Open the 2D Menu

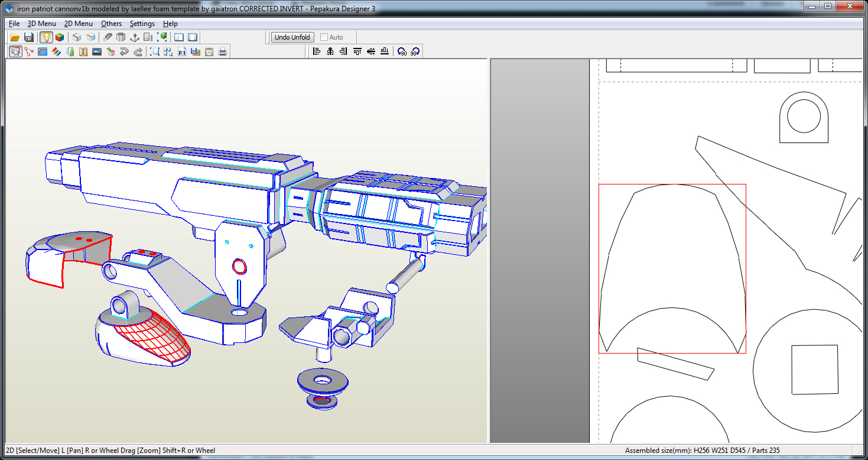point(78,24)
